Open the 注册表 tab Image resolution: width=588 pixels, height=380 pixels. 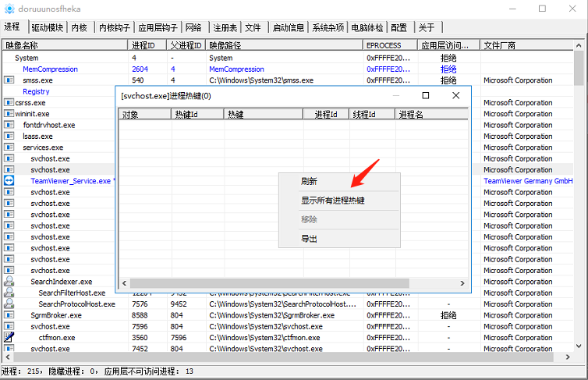pyautogui.click(x=224, y=27)
